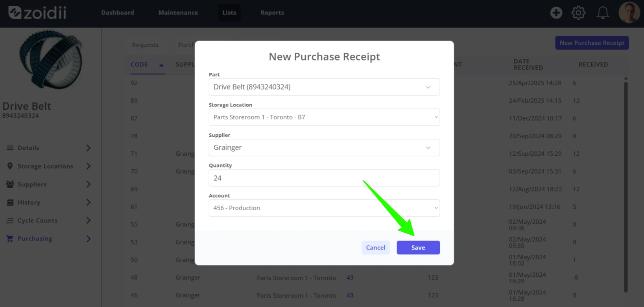Open the Purchasing sidebar item

tap(49, 239)
